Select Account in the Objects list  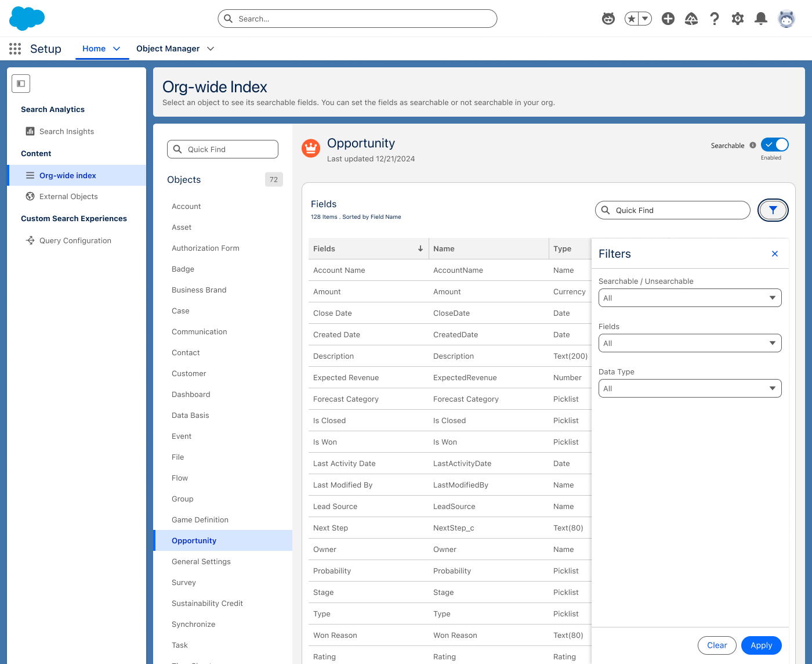186,207
